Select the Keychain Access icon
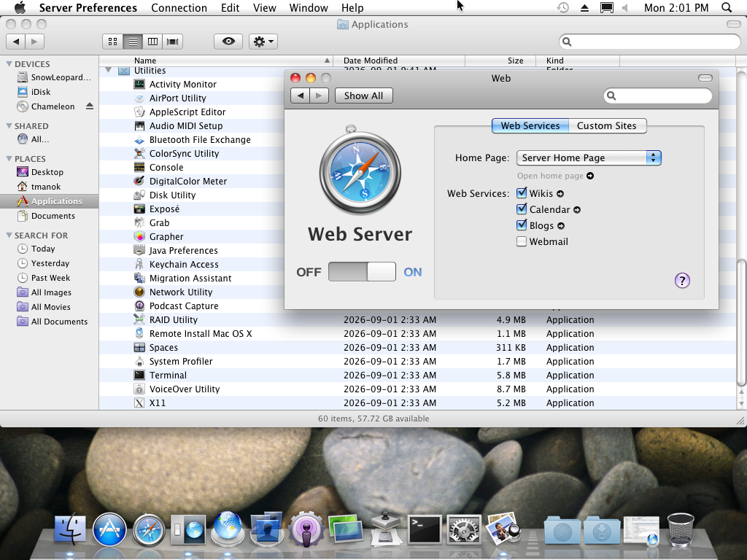Screen dimensions: 747x560 click(x=139, y=264)
